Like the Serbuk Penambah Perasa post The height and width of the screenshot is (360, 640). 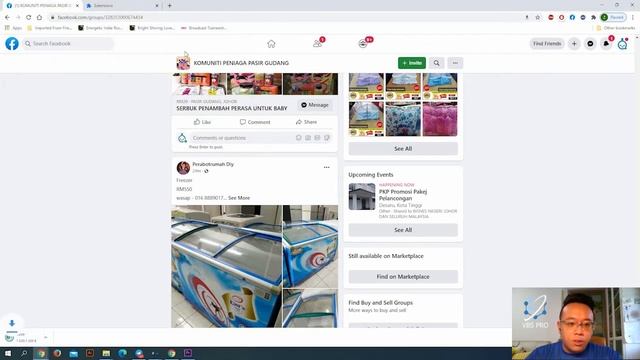point(202,122)
